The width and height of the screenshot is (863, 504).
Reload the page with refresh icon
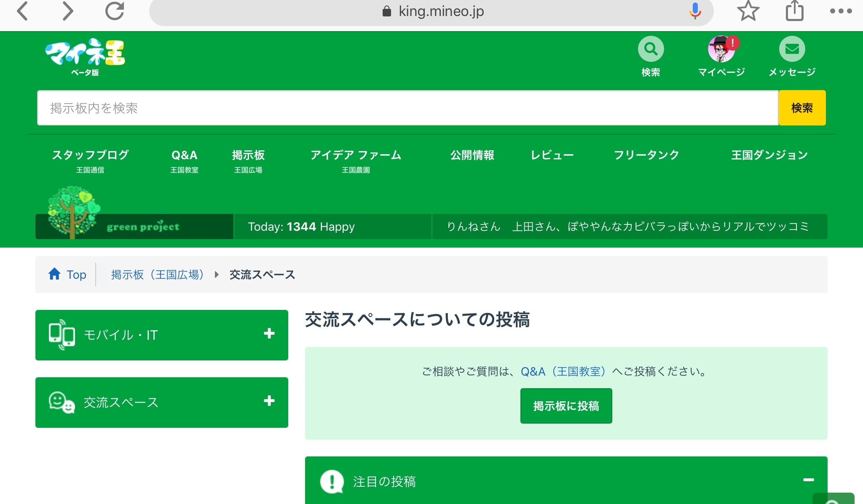pyautogui.click(x=115, y=11)
